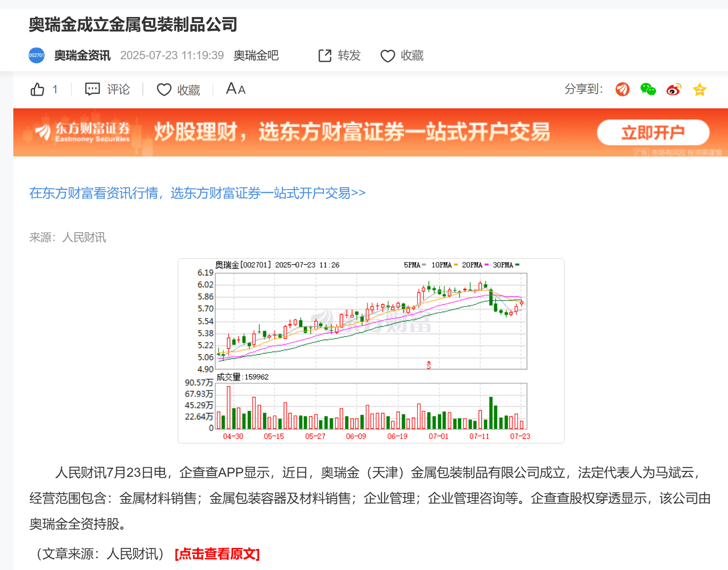Click the source text 来源:人民财讯

(68, 237)
